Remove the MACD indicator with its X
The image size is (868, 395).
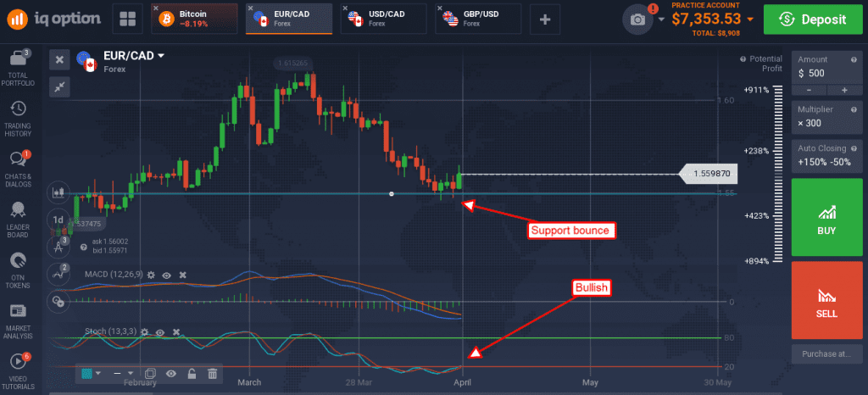click(183, 275)
